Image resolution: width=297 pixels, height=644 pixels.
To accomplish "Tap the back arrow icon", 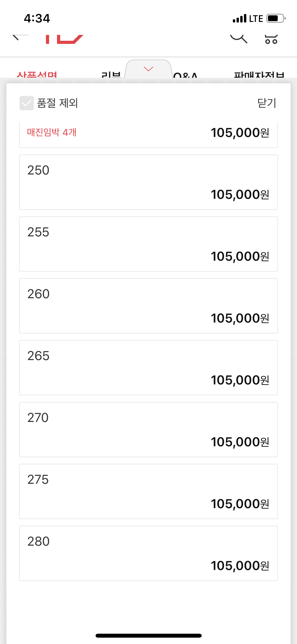I will coord(18,38).
